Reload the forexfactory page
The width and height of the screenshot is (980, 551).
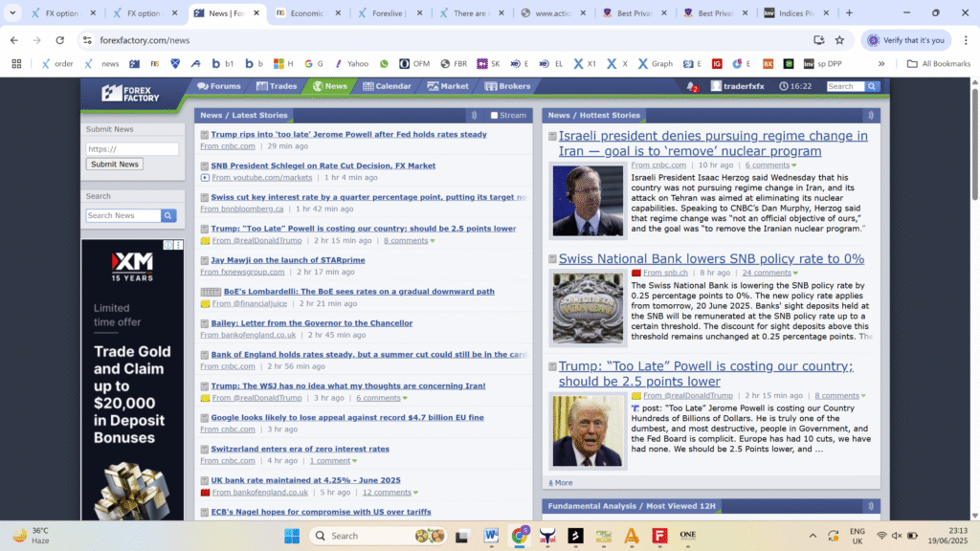[60, 40]
